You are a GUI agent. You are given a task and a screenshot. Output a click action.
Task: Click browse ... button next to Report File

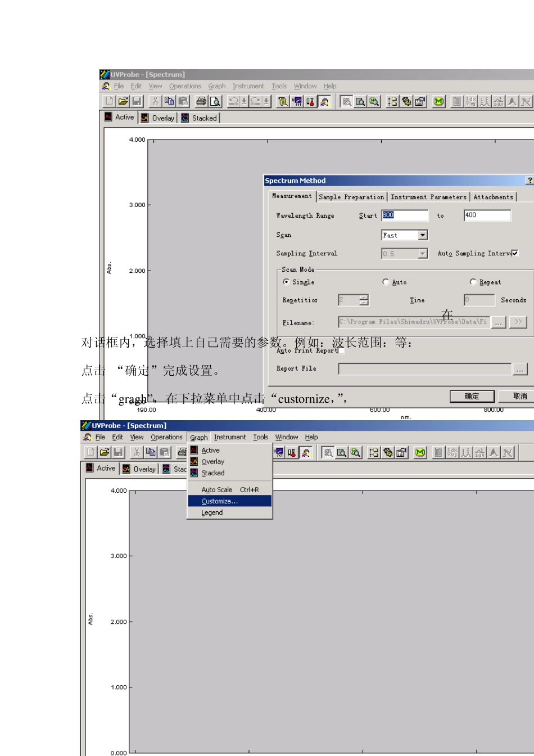(520, 369)
